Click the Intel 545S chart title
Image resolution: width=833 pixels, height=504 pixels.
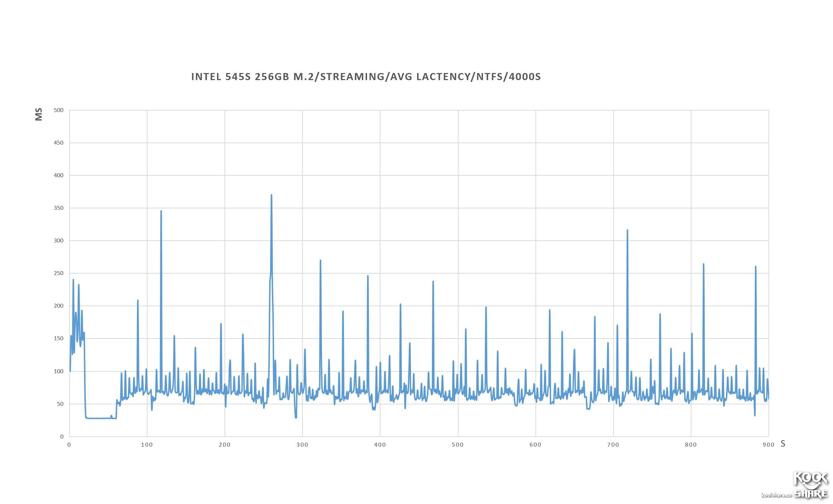point(366,77)
